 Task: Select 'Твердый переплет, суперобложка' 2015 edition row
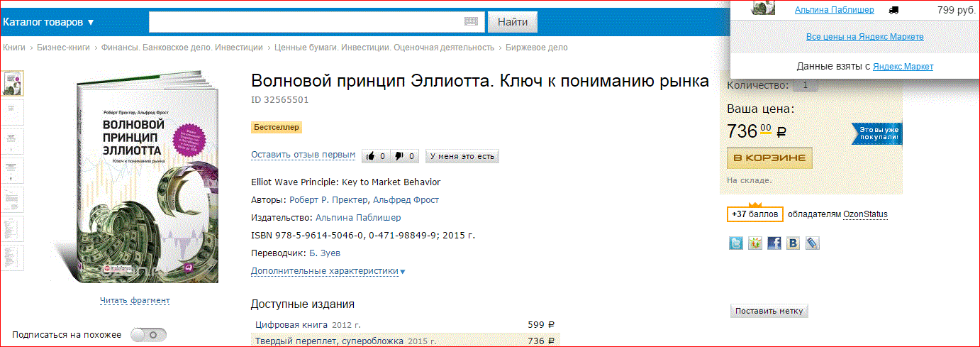coord(406,341)
